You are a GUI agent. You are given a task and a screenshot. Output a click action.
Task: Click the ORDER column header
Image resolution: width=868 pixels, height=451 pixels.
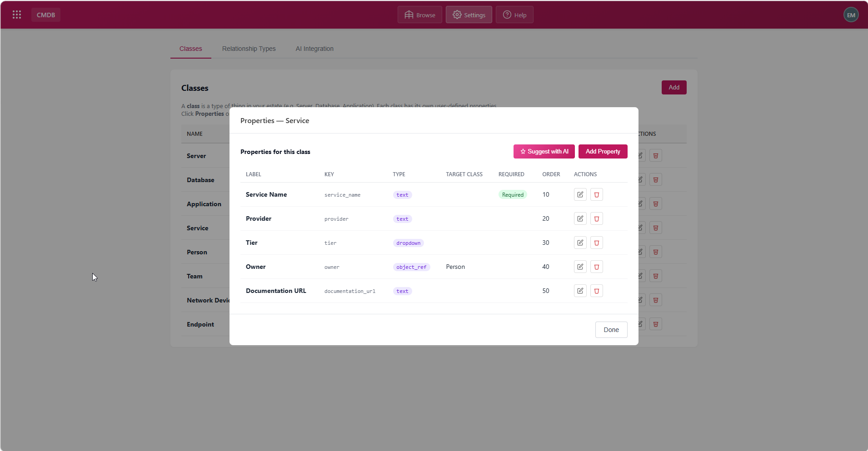pyautogui.click(x=551, y=174)
